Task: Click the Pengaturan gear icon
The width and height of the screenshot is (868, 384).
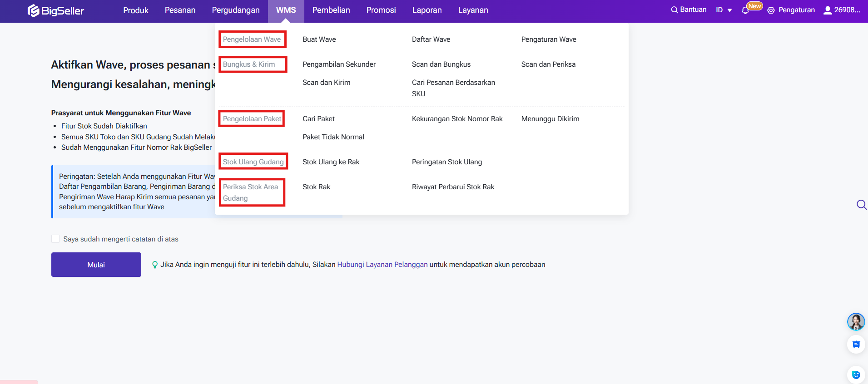Action: click(771, 10)
